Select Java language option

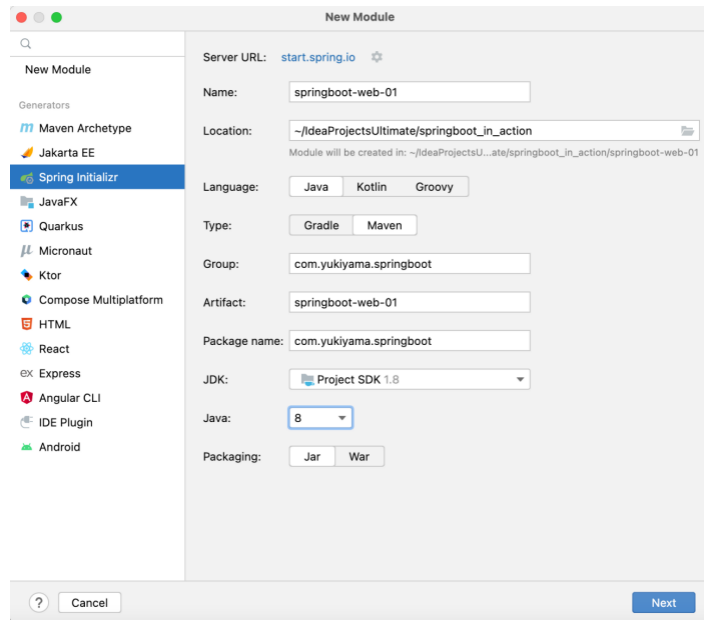(316, 187)
